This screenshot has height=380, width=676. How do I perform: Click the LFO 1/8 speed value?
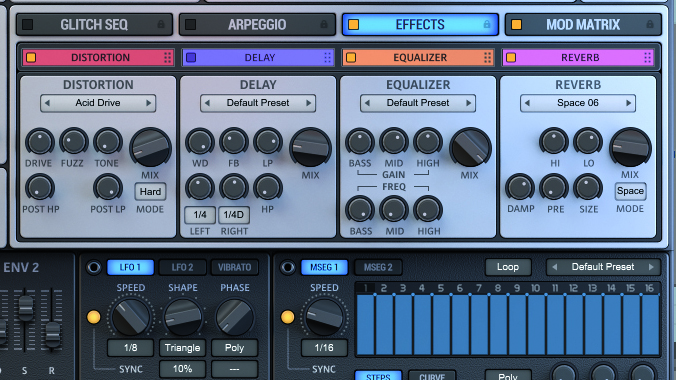[130, 348]
